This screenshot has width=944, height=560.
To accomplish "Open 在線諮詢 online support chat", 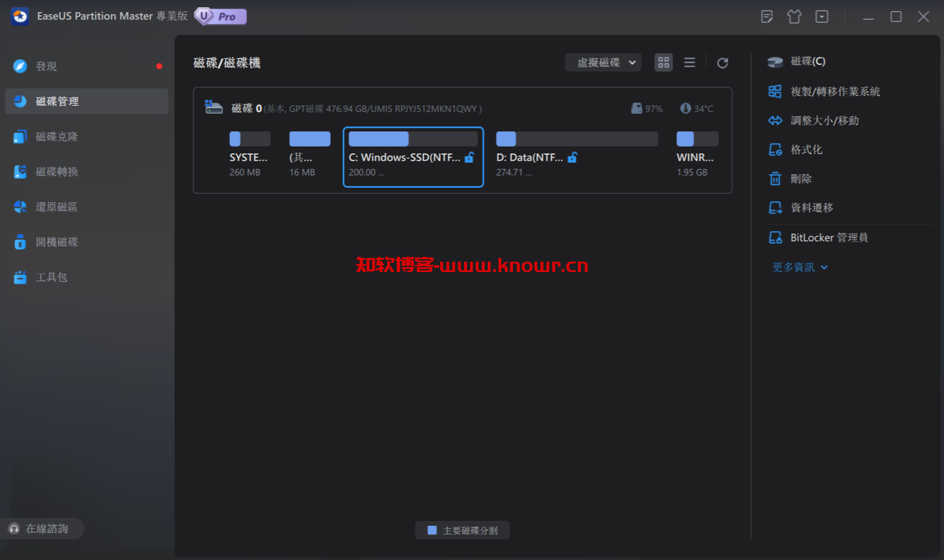I will click(x=42, y=528).
